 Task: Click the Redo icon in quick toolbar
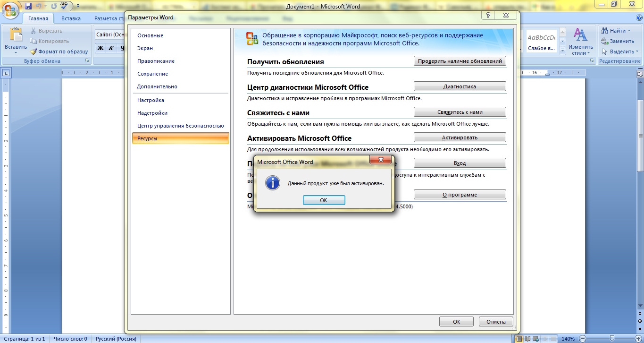53,6
